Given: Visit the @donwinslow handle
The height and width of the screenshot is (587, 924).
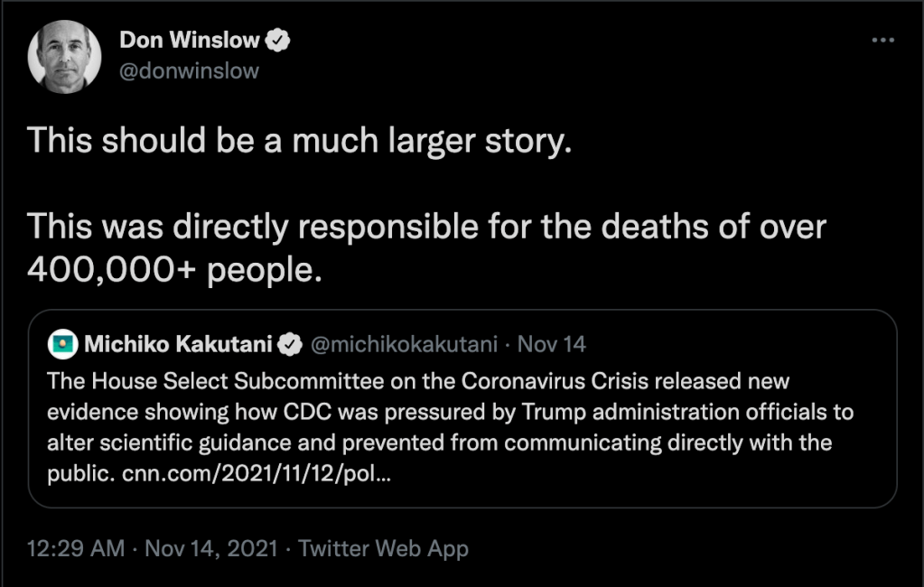Looking at the screenshot, I should click(x=189, y=70).
